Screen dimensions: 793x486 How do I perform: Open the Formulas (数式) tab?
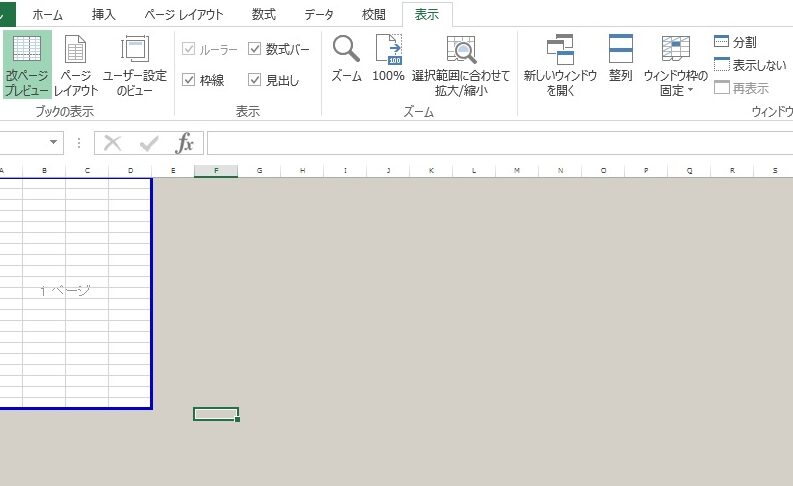263,15
